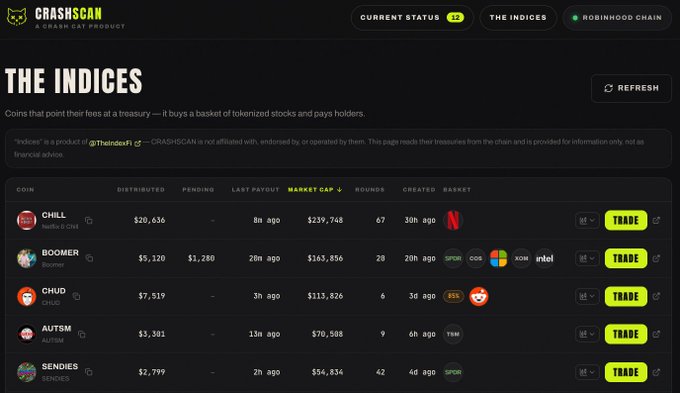Copy the AUTSM coin address
The image size is (680, 393).
[x=82, y=334]
